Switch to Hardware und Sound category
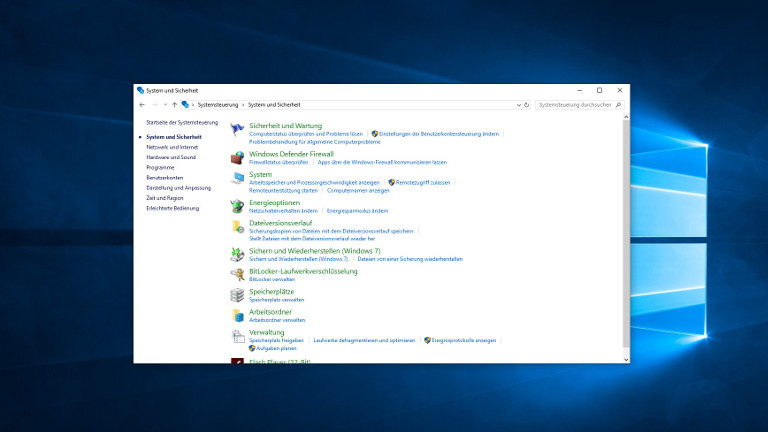768x432 pixels. (x=171, y=157)
